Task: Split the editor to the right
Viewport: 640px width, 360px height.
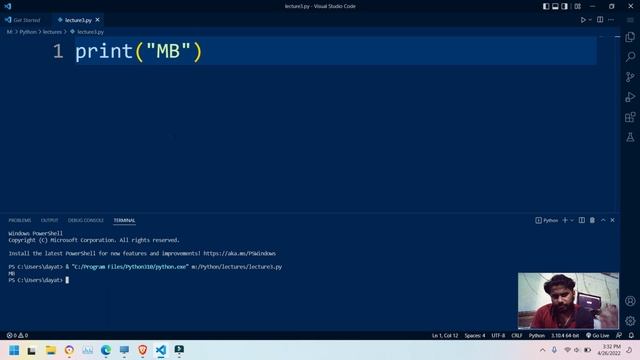Action: (x=600, y=20)
